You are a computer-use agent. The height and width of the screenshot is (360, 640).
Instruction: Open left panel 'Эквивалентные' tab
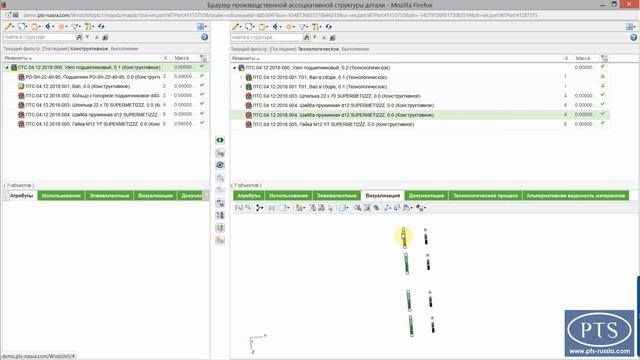click(109, 196)
